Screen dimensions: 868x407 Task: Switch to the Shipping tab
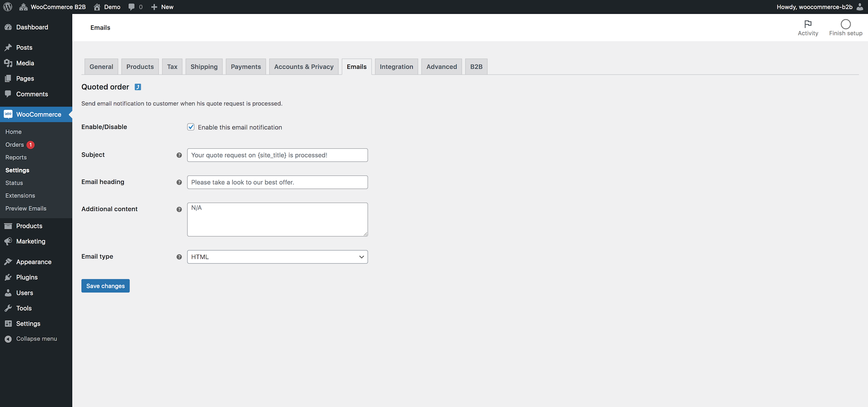[x=203, y=66]
